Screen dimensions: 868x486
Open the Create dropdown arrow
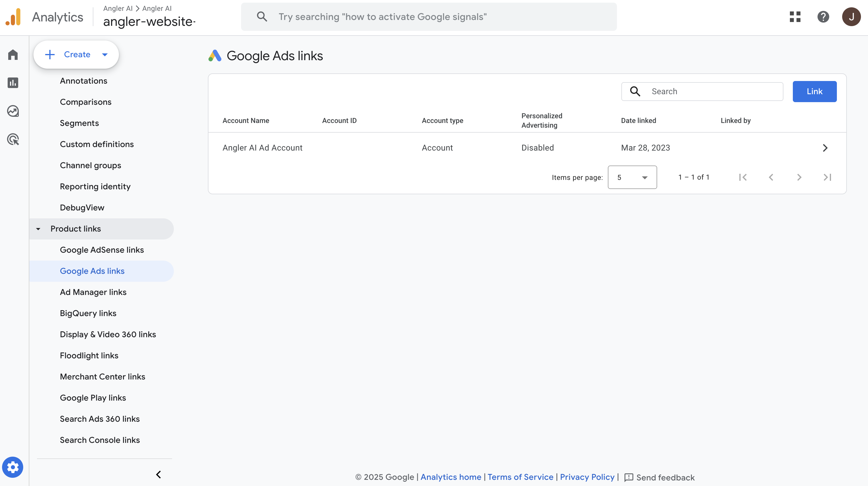coord(105,55)
